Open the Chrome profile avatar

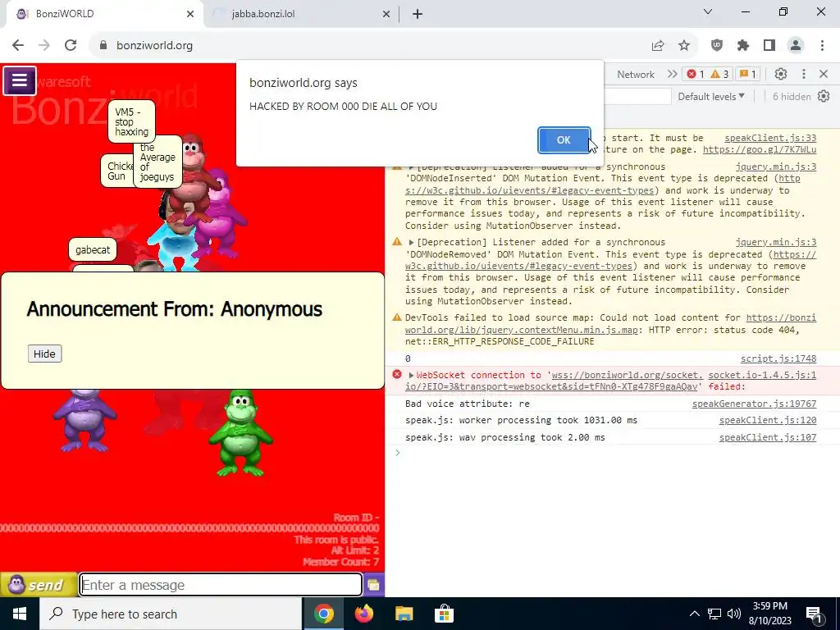point(796,46)
